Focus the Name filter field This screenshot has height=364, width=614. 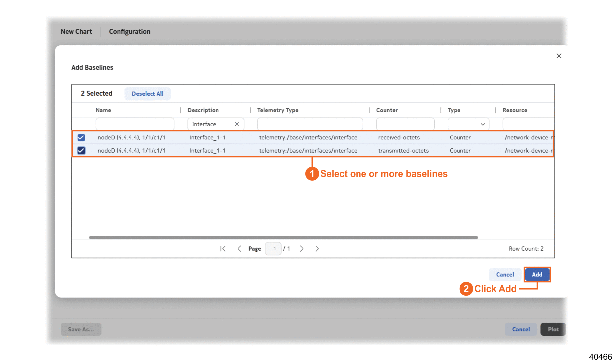click(135, 124)
